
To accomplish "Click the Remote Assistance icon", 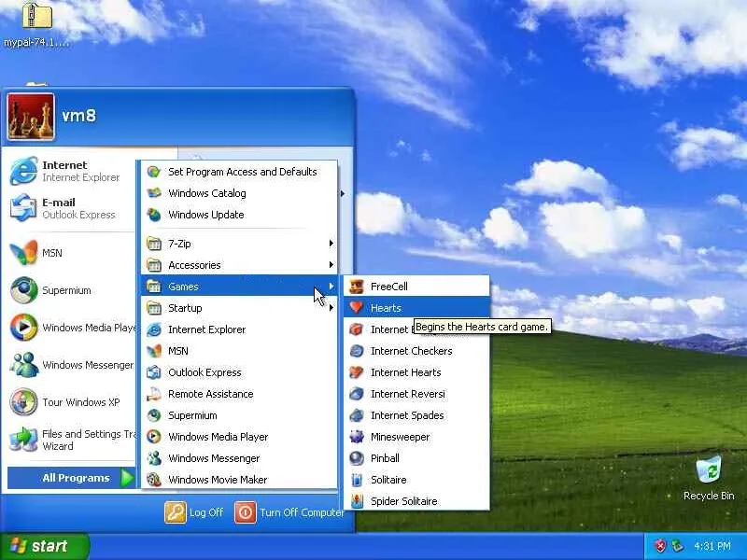I will point(153,394).
